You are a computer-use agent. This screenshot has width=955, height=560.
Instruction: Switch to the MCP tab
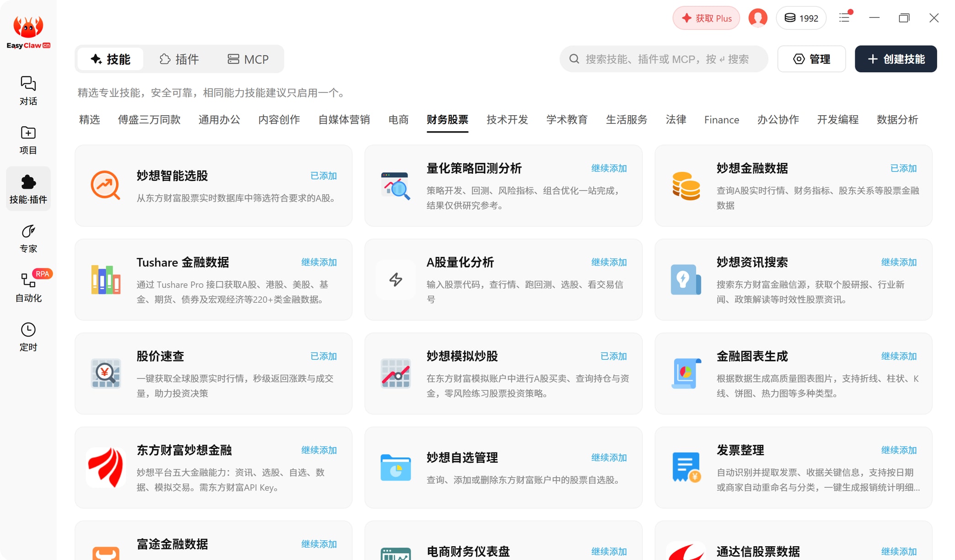click(248, 59)
